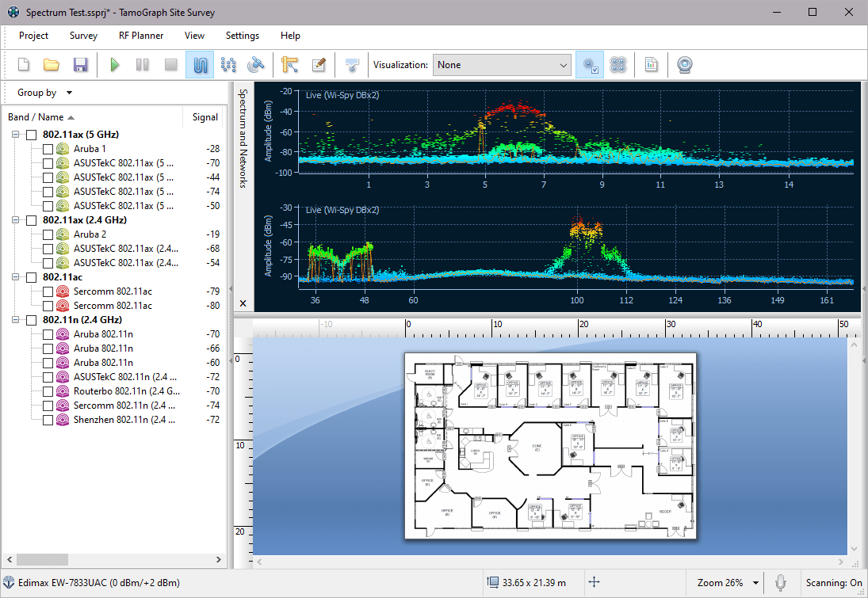Select continuous survey mode icon

200,65
